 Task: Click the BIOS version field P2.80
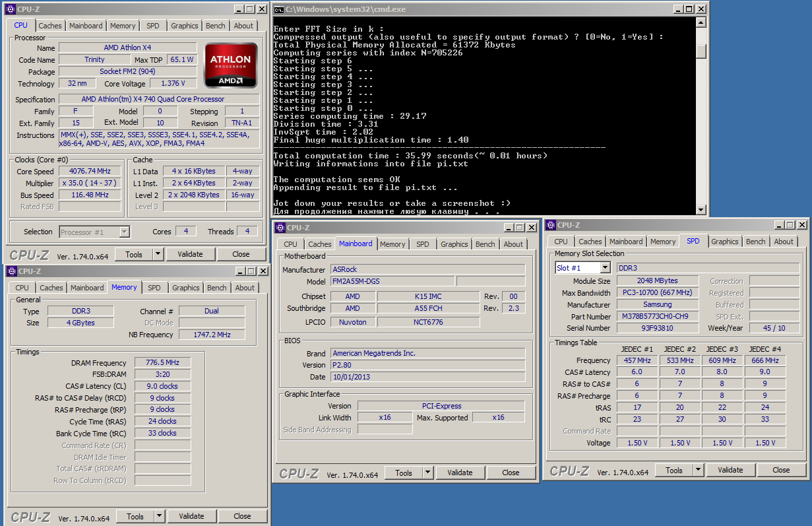pos(427,365)
